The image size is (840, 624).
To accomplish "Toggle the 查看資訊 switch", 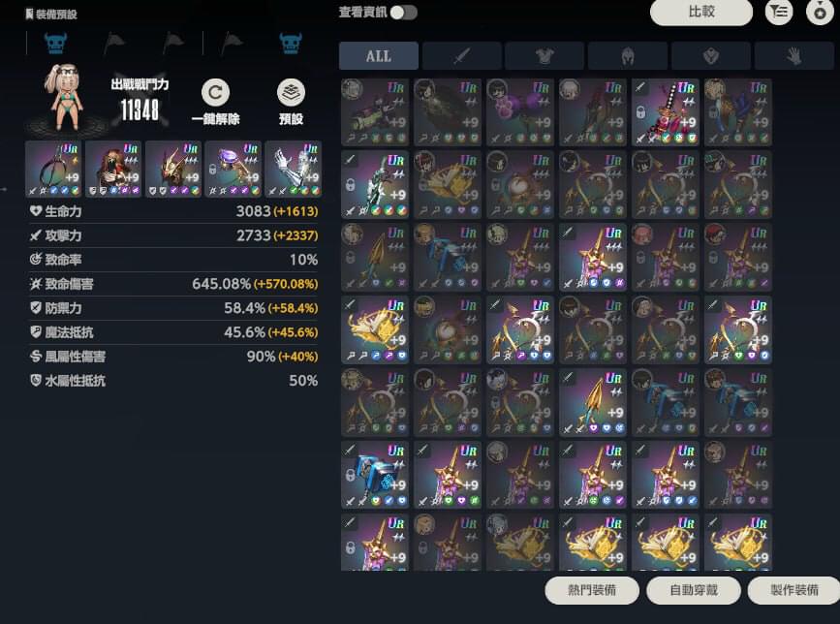I will click(x=403, y=13).
